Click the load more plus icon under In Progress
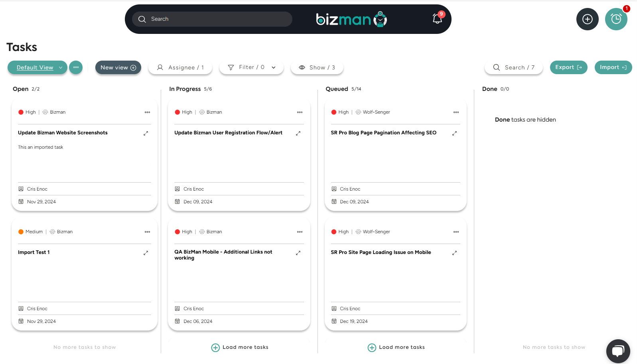637x364 pixels. tap(215, 348)
